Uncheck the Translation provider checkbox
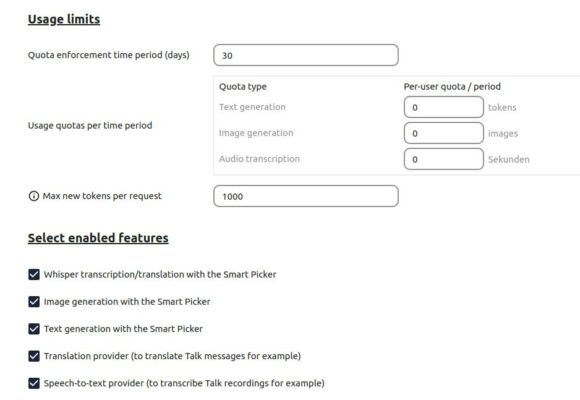The width and height of the screenshot is (580, 400). (x=34, y=356)
